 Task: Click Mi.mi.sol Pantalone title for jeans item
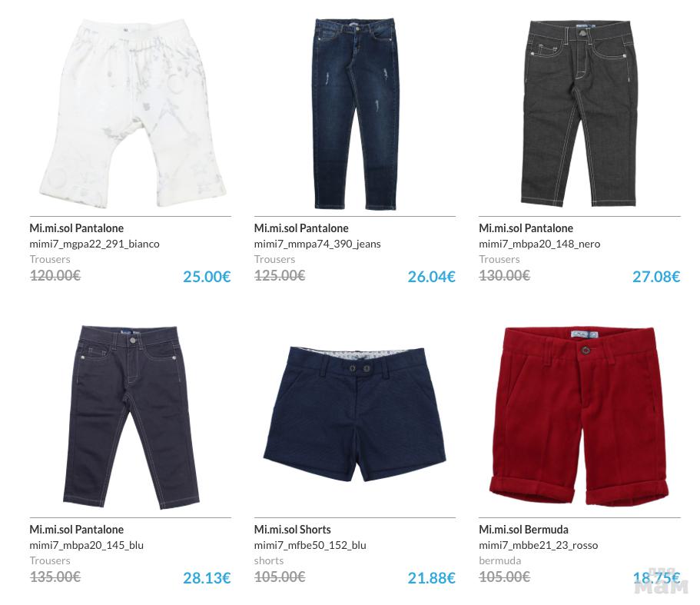tap(301, 228)
